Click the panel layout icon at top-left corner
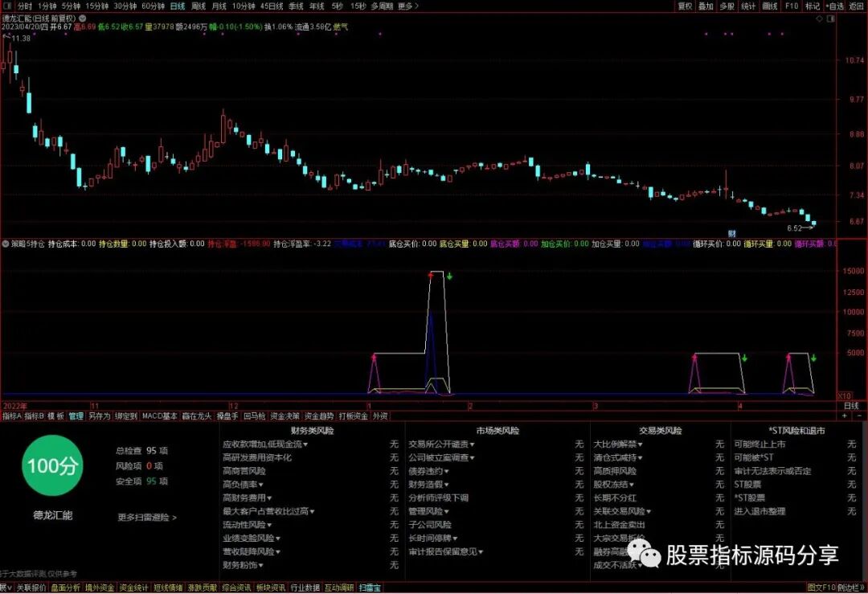Screen dimensions: 868x594 pos(6,6)
